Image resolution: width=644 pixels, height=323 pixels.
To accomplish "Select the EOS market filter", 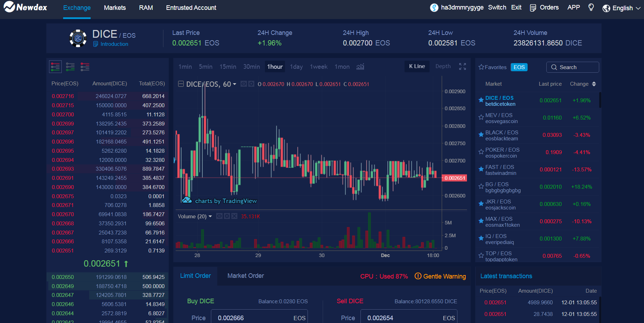I will click(519, 67).
